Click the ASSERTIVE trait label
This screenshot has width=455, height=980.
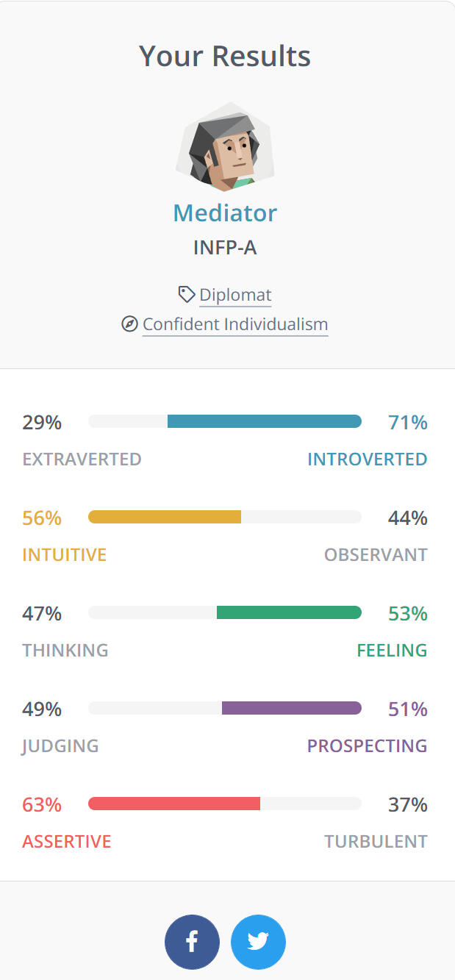click(67, 842)
